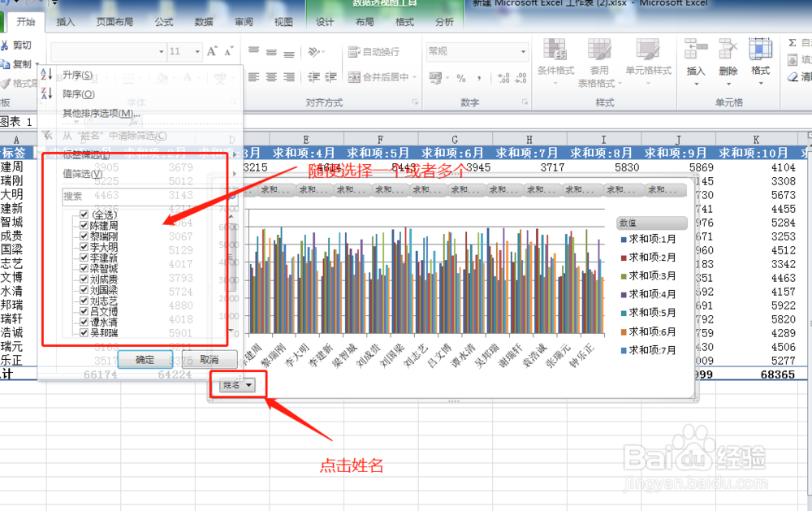The image size is (812, 511).
Task: Click 求和项:2月 legend color swatch
Action: click(x=624, y=258)
